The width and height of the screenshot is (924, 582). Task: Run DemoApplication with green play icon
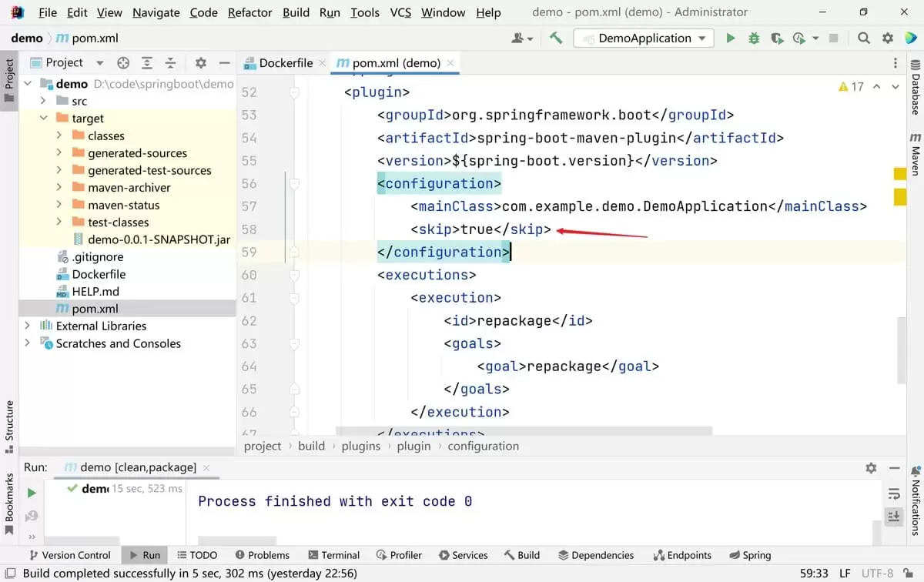[x=731, y=38]
